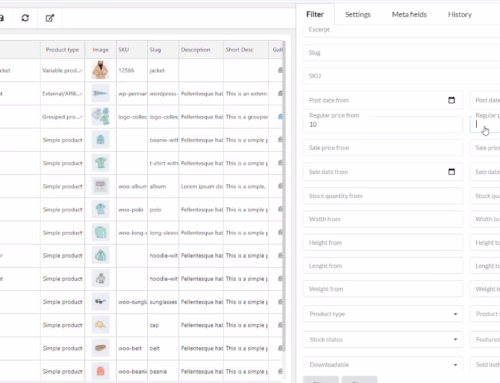Viewport: 500px width, 383px height.
Task: Open calendar picker for Post date from
Action: pos(451,100)
